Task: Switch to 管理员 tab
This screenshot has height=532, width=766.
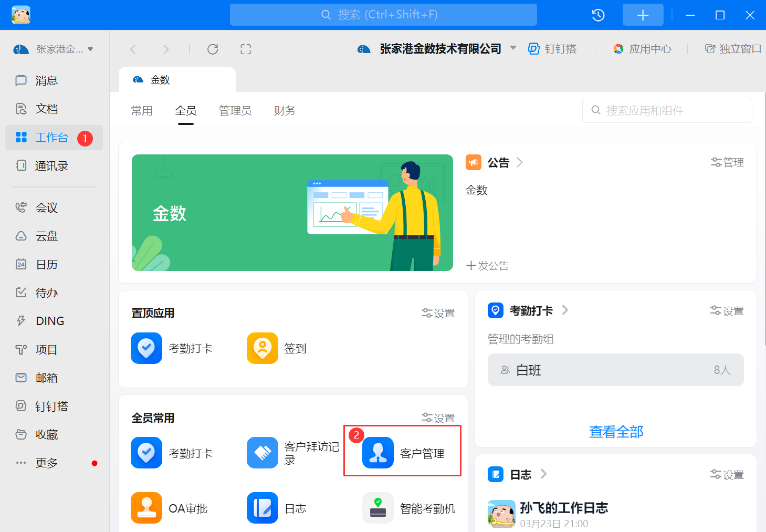Action: click(x=235, y=111)
